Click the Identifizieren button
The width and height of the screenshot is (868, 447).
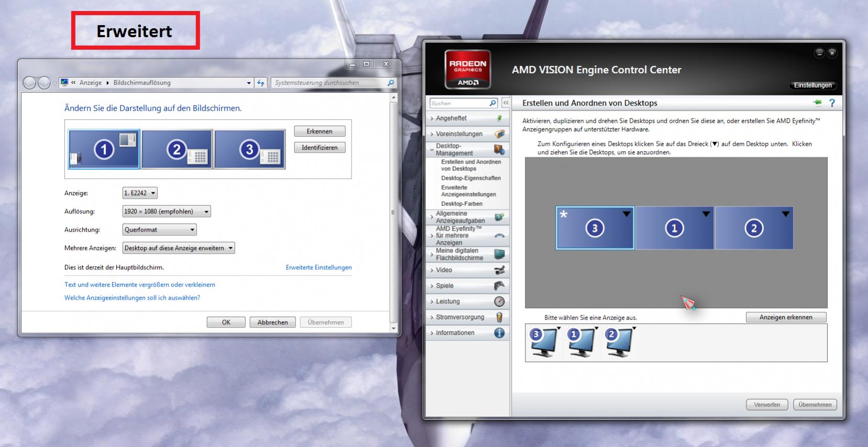pos(320,148)
